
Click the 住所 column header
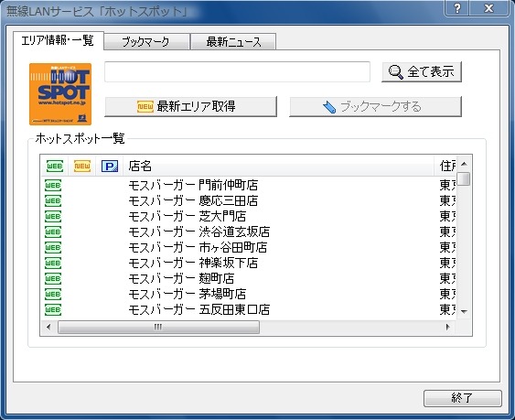click(446, 167)
